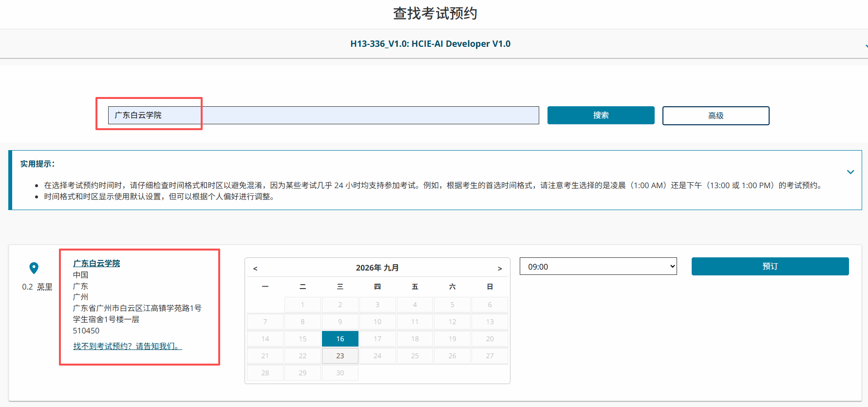The width and height of the screenshot is (868, 407).
Task: Collapse the practical tips panel chevron
Action: (x=850, y=172)
